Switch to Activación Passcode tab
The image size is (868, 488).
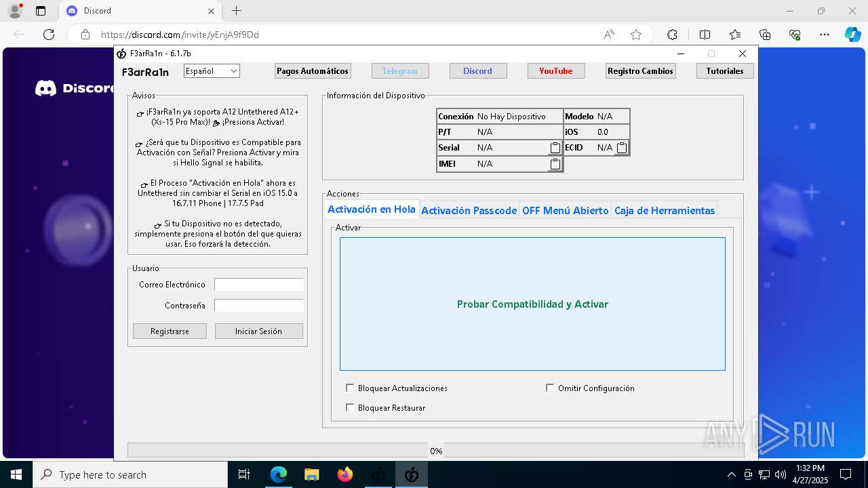(x=469, y=211)
